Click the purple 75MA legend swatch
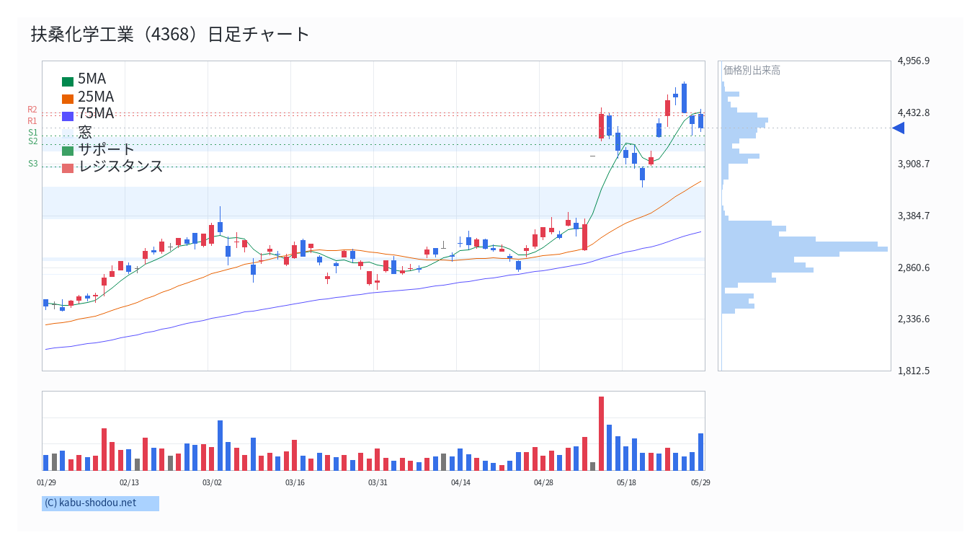 68,116
